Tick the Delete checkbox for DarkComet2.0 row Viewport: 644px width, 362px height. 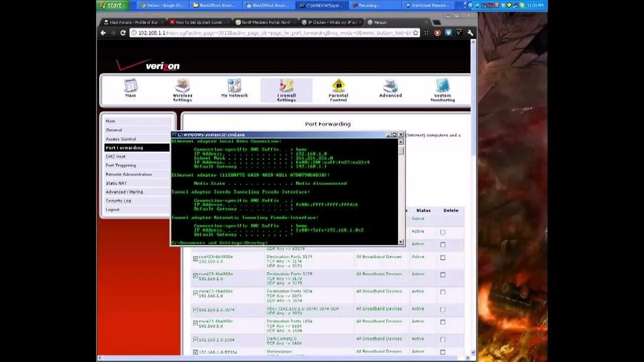click(443, 339)
